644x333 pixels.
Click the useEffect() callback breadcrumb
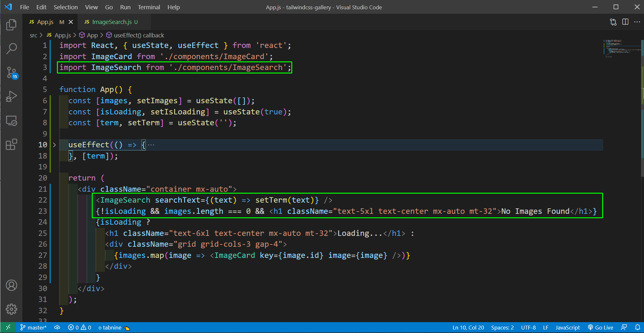(135, 35)
